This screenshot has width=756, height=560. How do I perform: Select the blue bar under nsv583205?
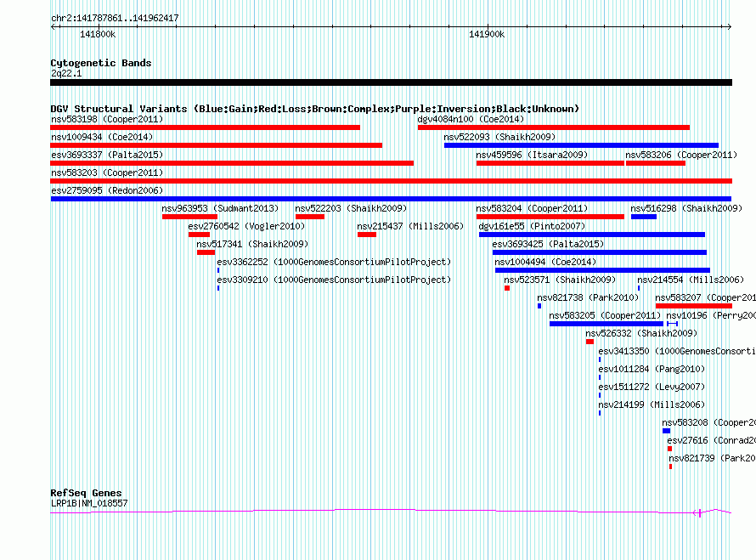point(606,324)
